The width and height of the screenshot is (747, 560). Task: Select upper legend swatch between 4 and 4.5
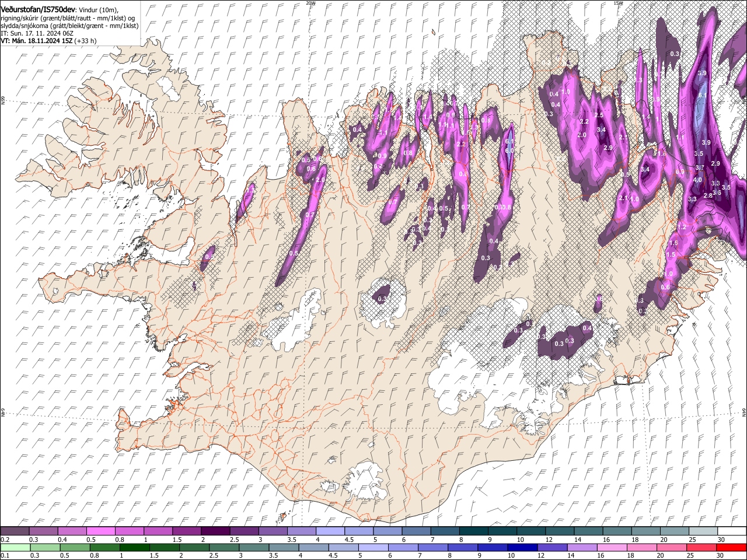coord(330,531)
